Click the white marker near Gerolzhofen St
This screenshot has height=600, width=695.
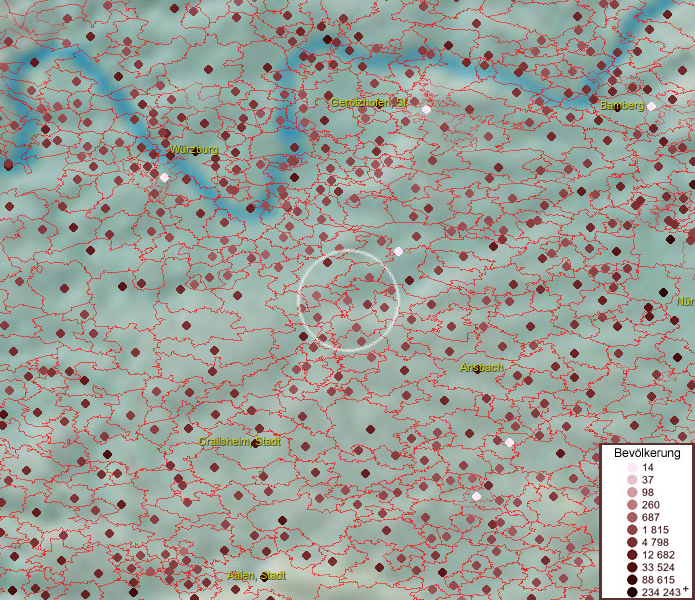(426, 109)
